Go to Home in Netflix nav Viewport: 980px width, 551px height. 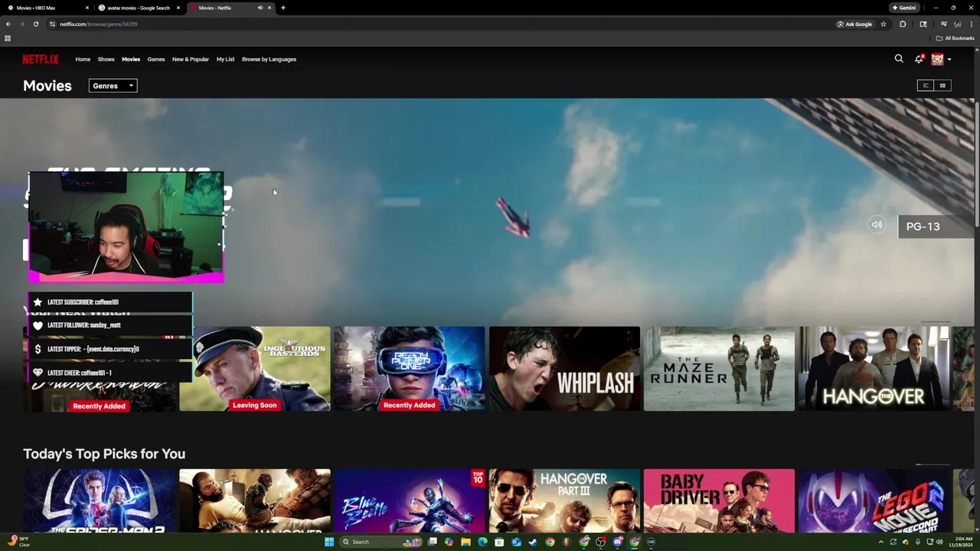pos(83,59)
